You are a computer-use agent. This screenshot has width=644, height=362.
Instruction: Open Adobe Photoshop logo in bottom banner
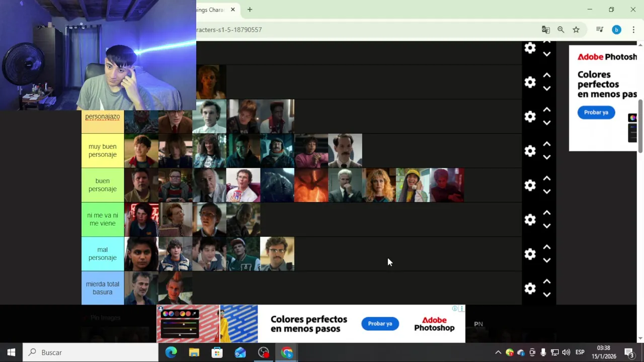point(434,324)
